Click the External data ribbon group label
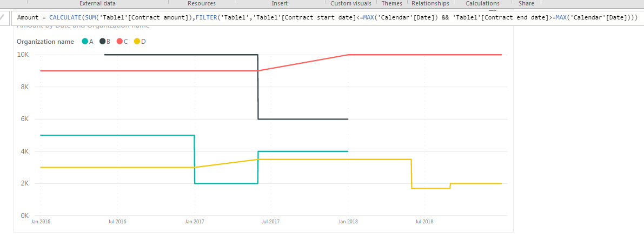The image size is (644, 252). [x=97, y=3]
